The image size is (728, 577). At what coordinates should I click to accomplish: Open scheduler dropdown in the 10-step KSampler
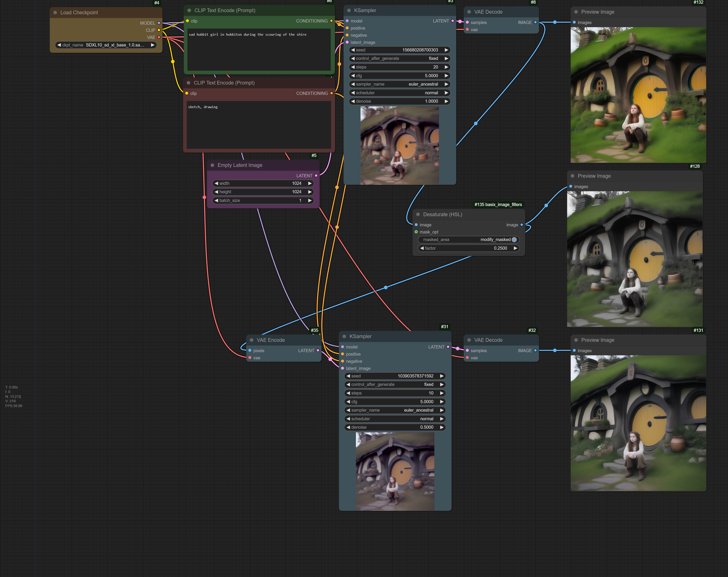point(395,419)
